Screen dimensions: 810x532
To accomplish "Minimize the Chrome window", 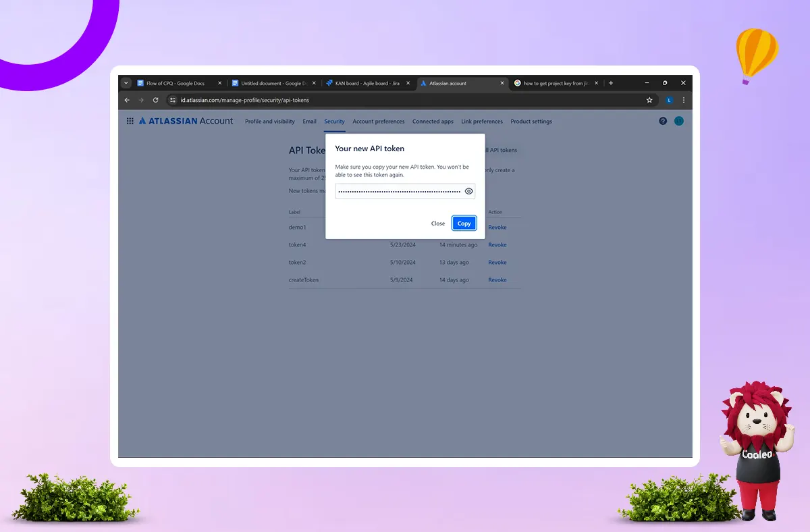I will click(647, 83).
